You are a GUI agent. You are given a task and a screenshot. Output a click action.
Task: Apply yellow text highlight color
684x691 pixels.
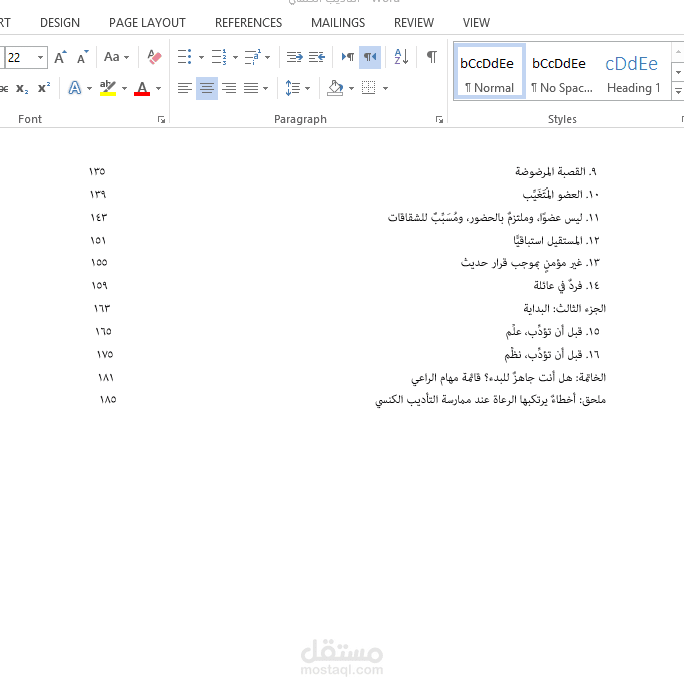[x=108, y=88]
